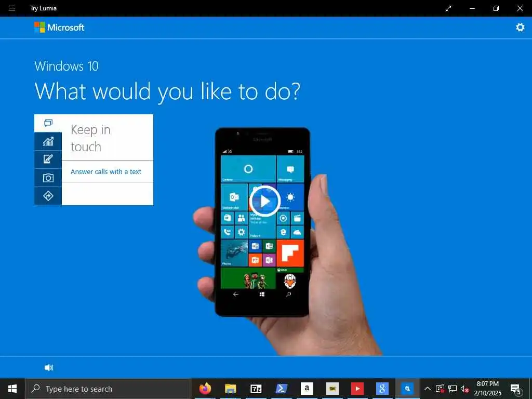Open 7-Zip from the taskbar
Image resolution: width=532 pixels, height=399 pixels.
click(256, 389)
